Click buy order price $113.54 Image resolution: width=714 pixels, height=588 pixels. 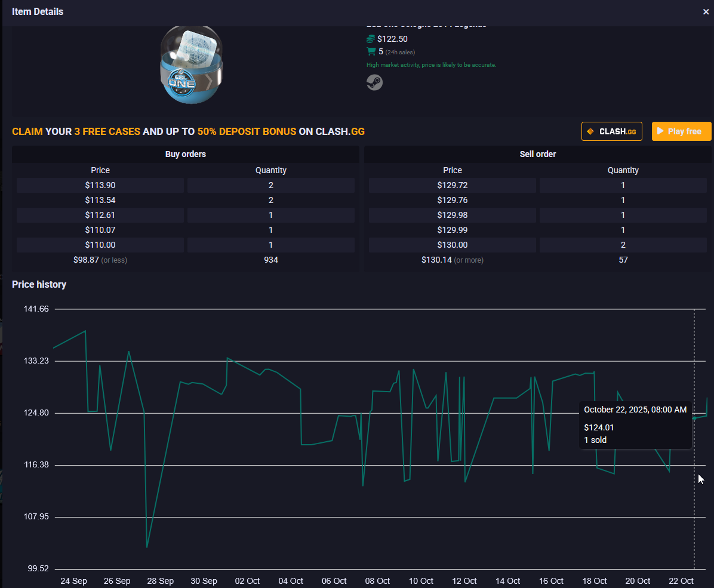(x=100, y=201)
